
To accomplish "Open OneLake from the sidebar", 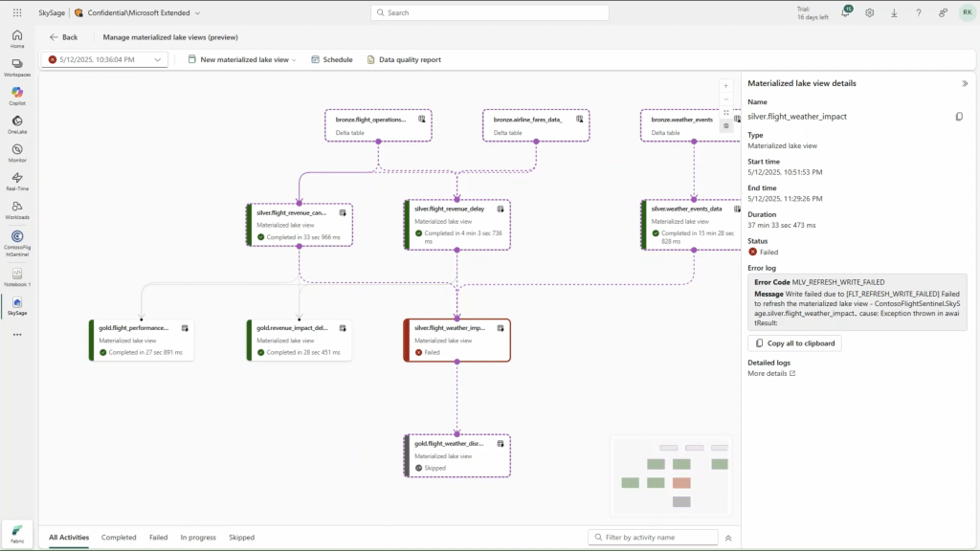I will pos(17,124).
